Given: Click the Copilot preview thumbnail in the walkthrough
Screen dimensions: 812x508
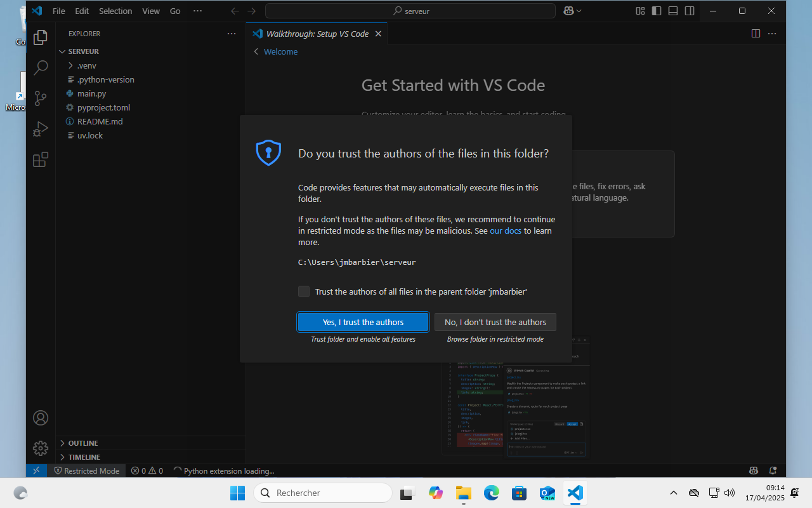Looking at the screenshot, I should (x=516, y=396).
